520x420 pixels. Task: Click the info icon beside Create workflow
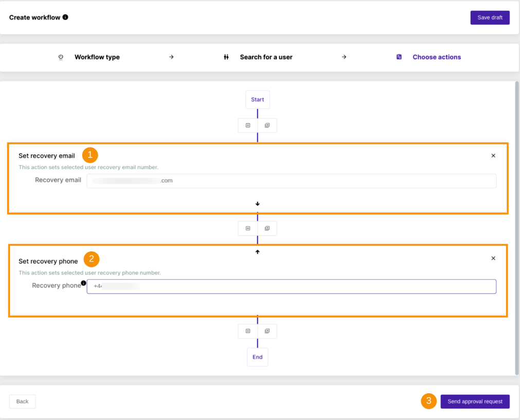[65, 17]
